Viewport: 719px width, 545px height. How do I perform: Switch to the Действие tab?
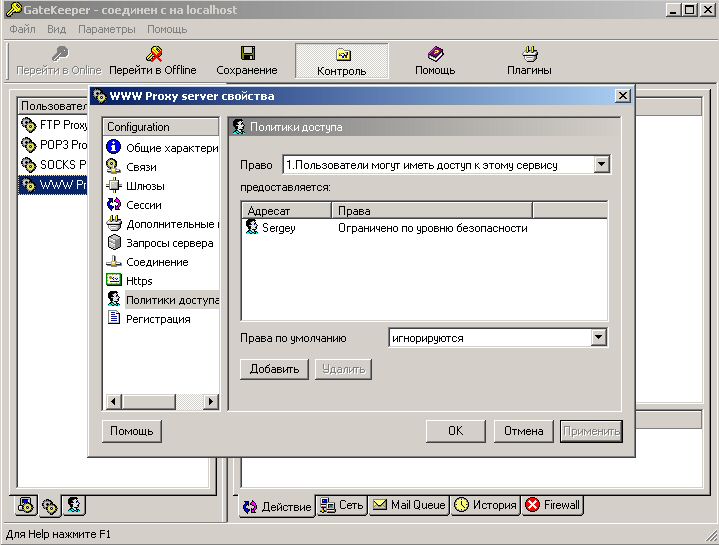click(277, 506)
